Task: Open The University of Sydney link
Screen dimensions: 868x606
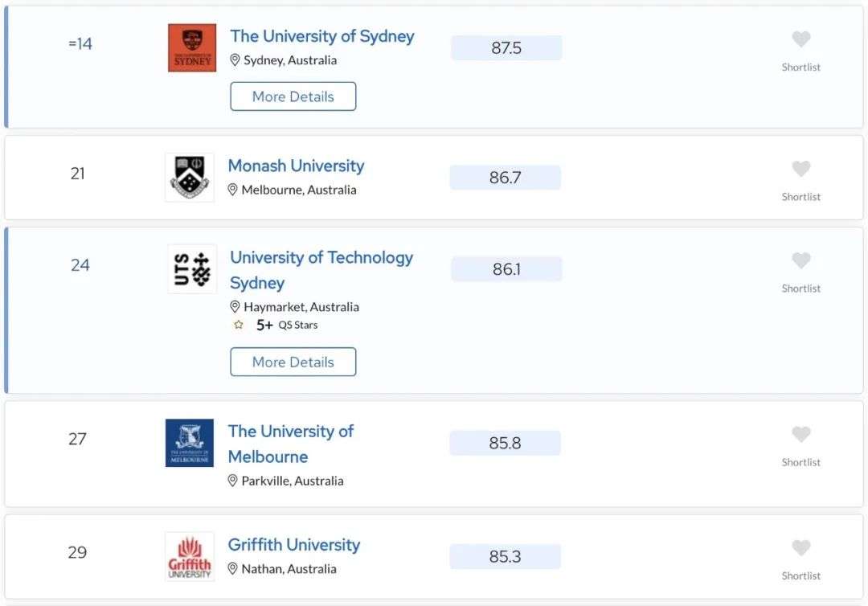Action: click(322, 36)
